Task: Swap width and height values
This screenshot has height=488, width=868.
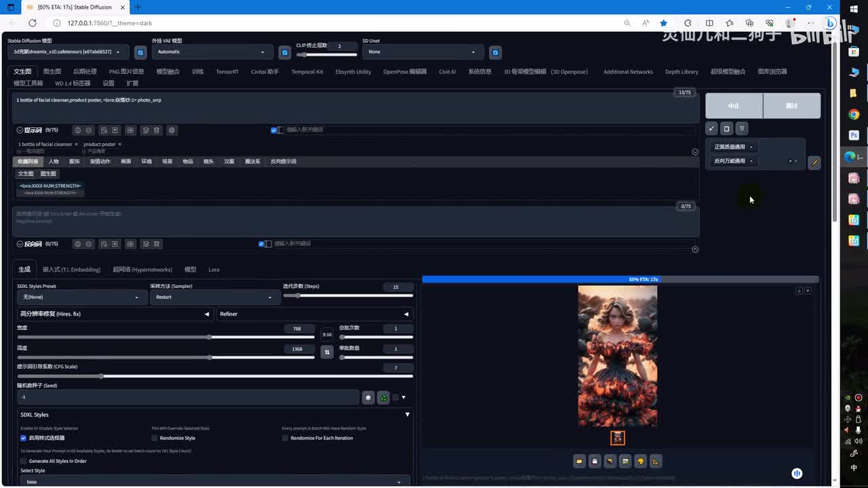Action: [327, 352]
